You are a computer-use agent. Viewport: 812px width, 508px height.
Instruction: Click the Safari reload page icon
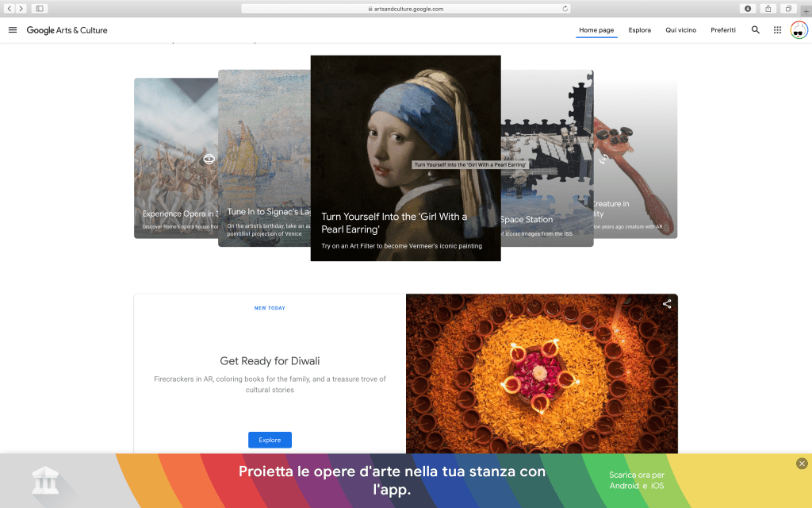point(565,9)
